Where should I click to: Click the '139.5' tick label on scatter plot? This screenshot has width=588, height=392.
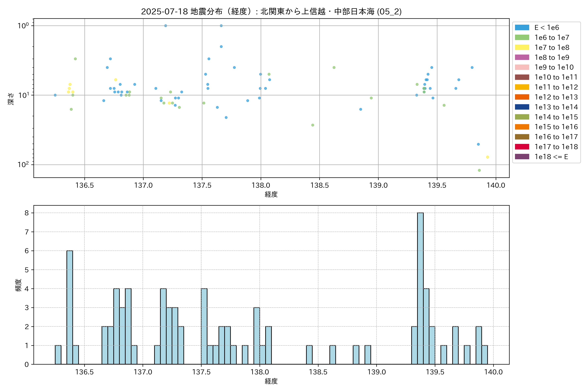(x=437, y=185)
